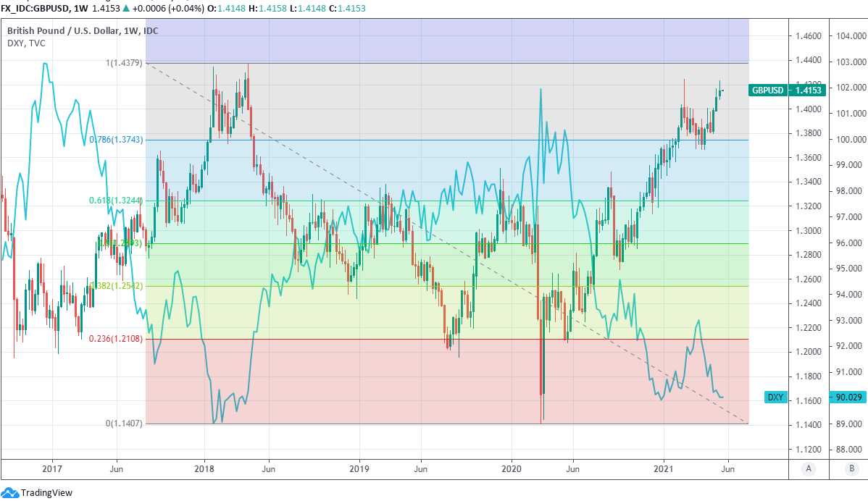Viewport: 868px width, 501px height.
Task: Select the 0.786 (1.3743) Fibonacci label
Action: click(x=117, y=140)
